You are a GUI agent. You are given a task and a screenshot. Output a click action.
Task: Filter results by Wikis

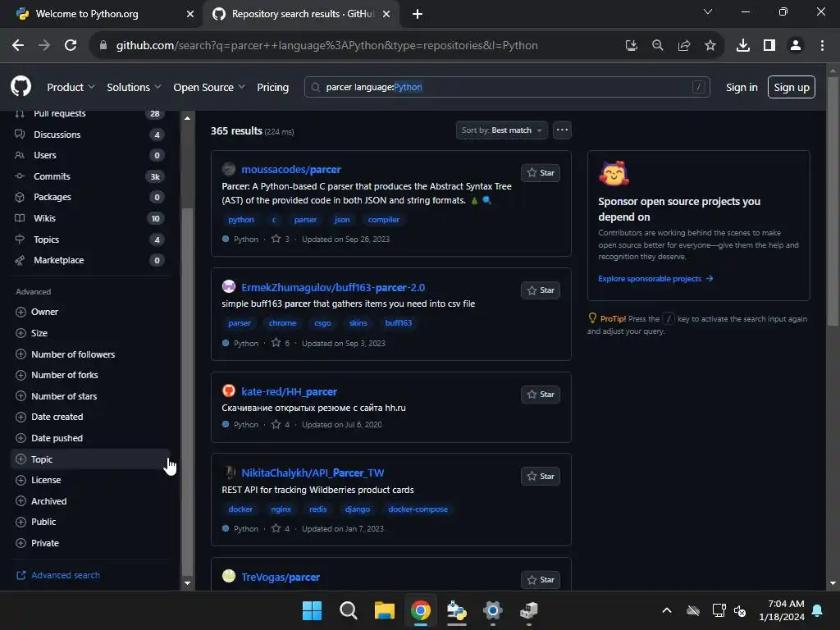90,218
